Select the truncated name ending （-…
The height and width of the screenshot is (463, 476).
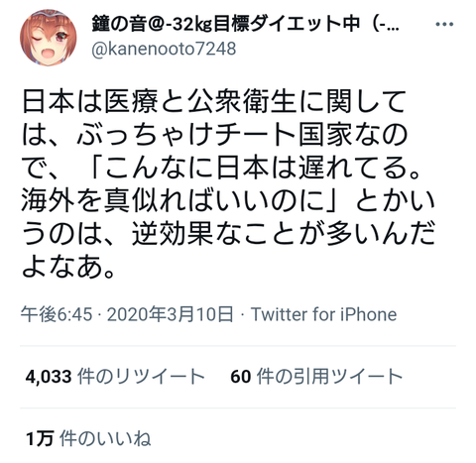pos(383,24)
